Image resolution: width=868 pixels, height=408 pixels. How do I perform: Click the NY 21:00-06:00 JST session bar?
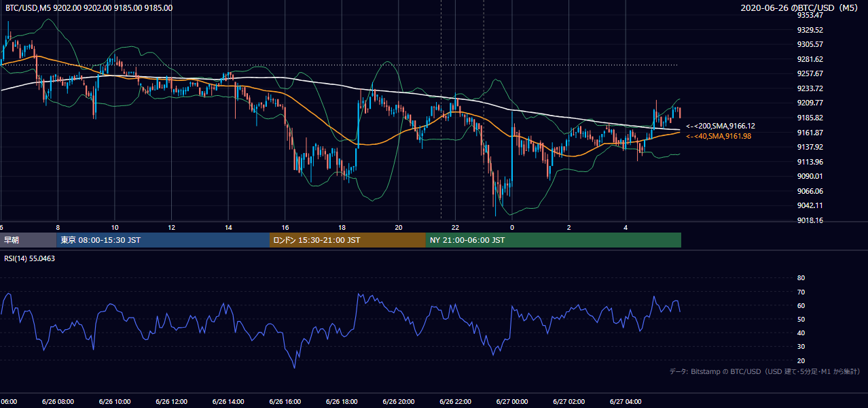point(554,240)
